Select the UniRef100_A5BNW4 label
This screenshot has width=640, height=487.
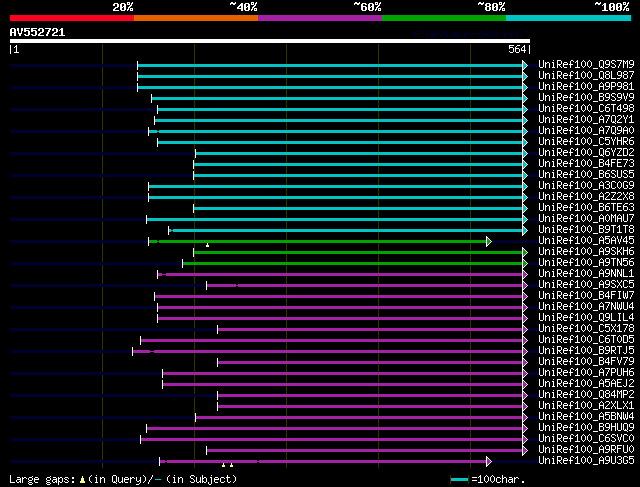586,417
